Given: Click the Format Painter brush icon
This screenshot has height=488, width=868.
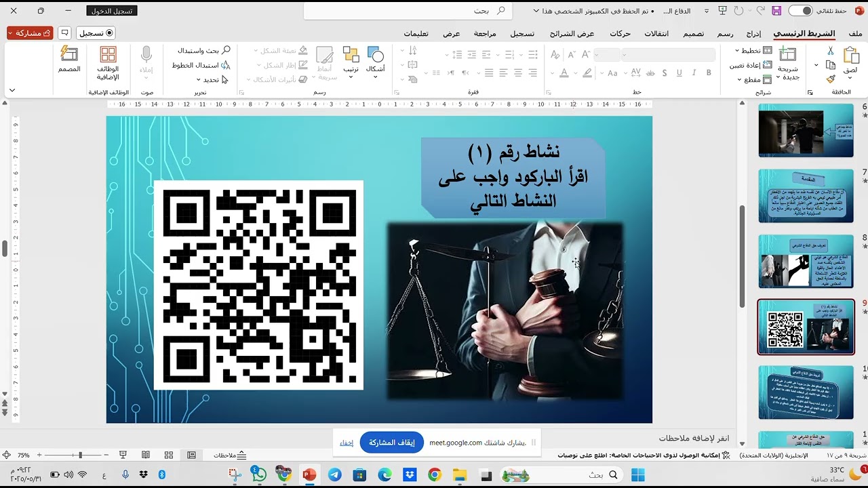Looking at the screenshot, I should tap(830, 79).
